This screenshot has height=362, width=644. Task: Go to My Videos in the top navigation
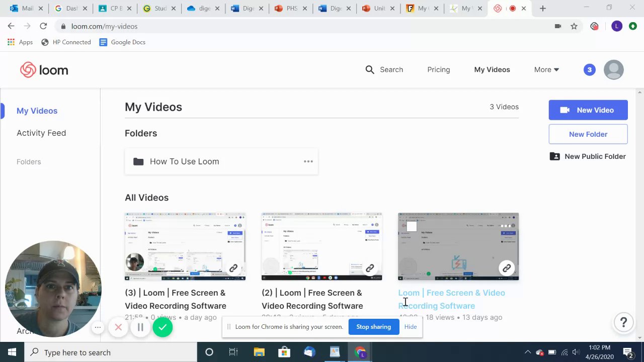(x=492, y=70)
